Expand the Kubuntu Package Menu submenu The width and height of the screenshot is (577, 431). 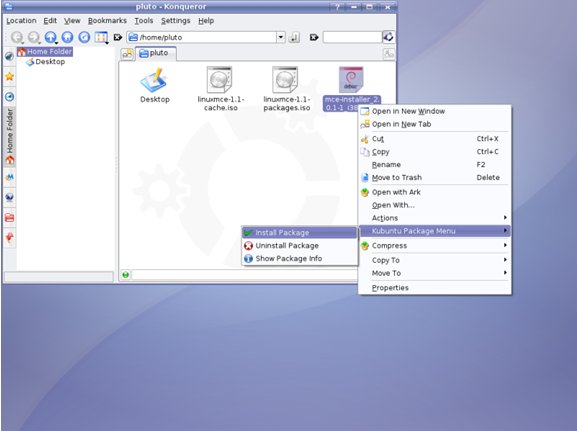435,231
